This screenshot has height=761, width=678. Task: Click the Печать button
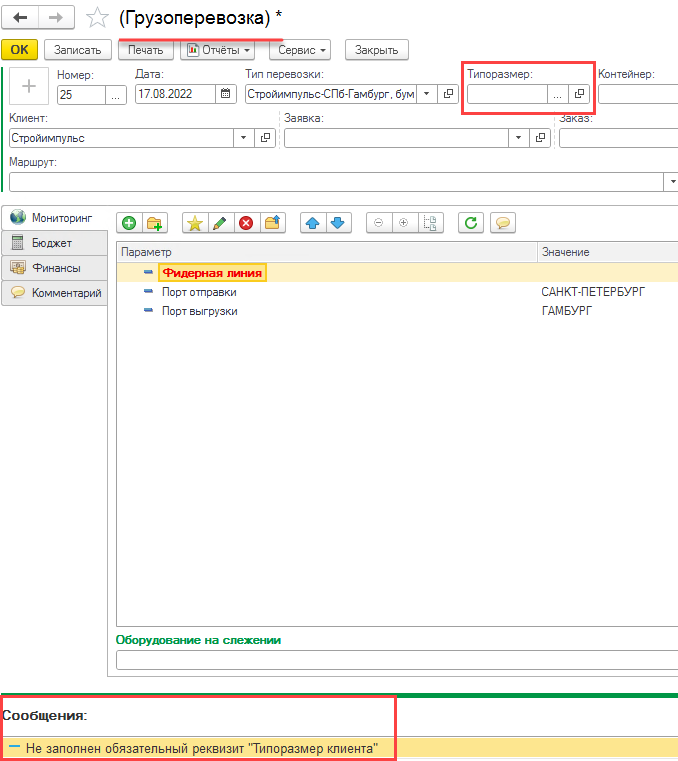pyautogui.click(x=146, y=50)
